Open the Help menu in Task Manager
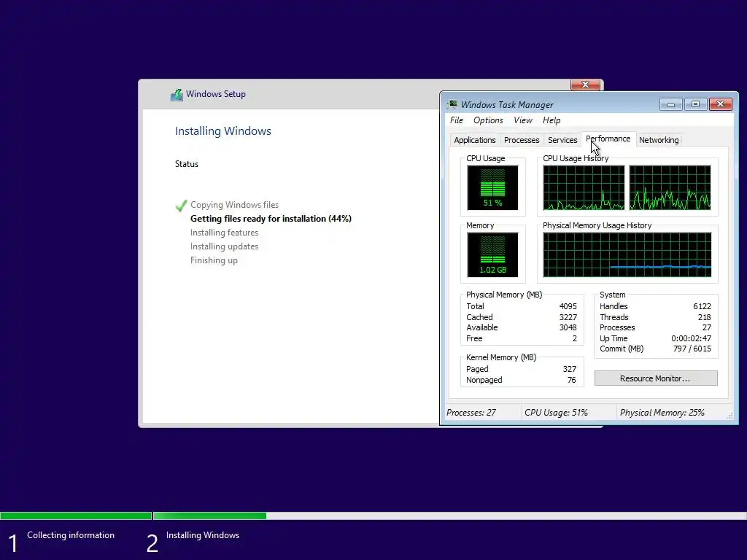The width and height of the screenshot is (747, 560). pyautogui.click(x=551, y=120)
